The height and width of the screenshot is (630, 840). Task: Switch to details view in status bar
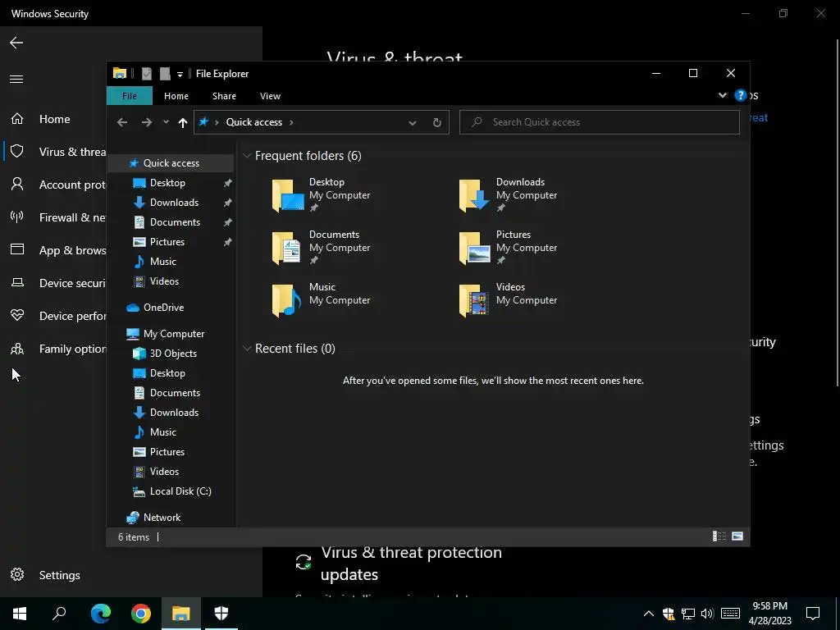[719, 536]
